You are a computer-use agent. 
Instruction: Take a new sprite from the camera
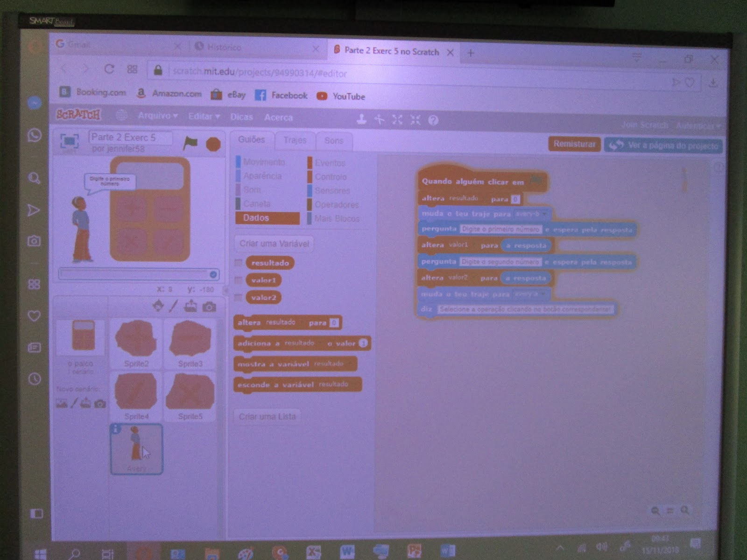click(x=209, y=307)
